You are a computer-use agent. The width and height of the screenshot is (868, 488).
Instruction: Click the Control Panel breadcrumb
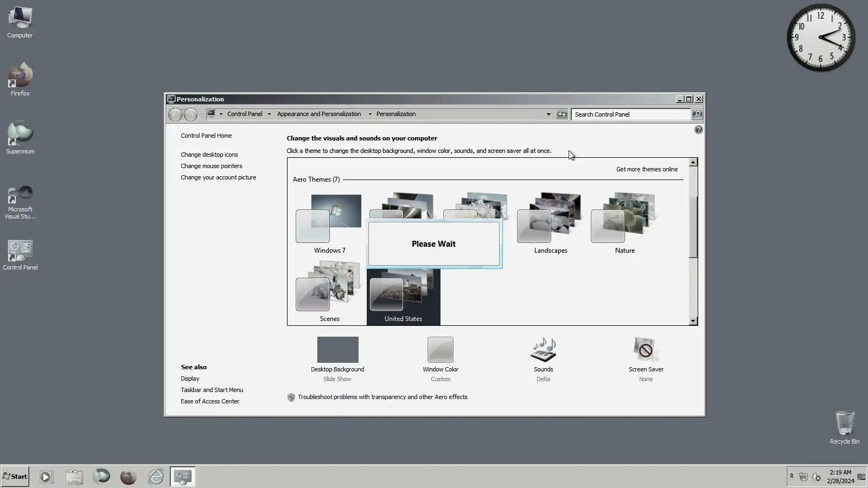point(245,114)
